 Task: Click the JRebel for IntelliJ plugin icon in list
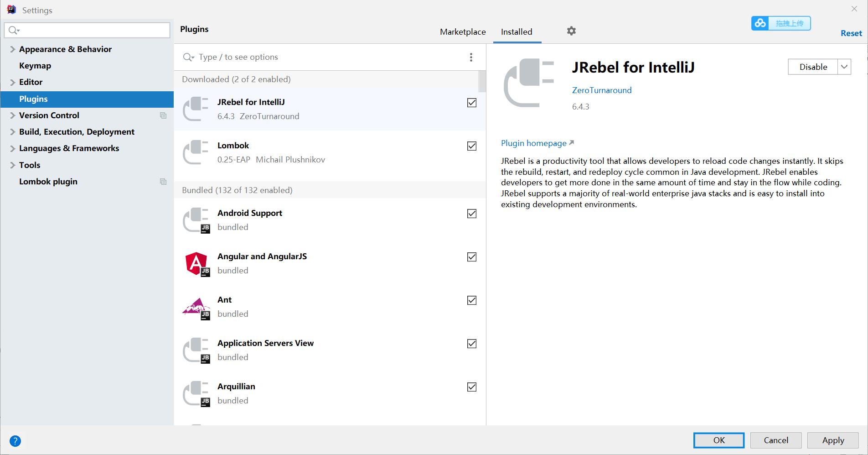click(x=196, y=109)
